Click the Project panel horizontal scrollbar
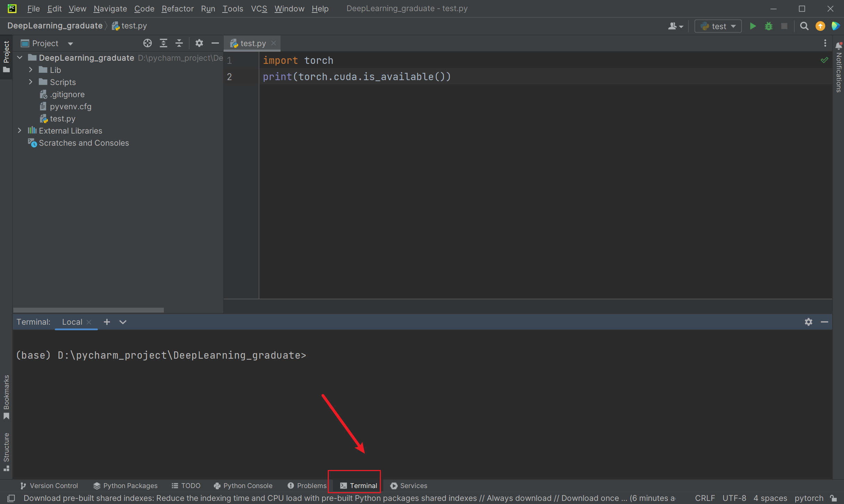 pyautogui.click(x=89, y=310)
